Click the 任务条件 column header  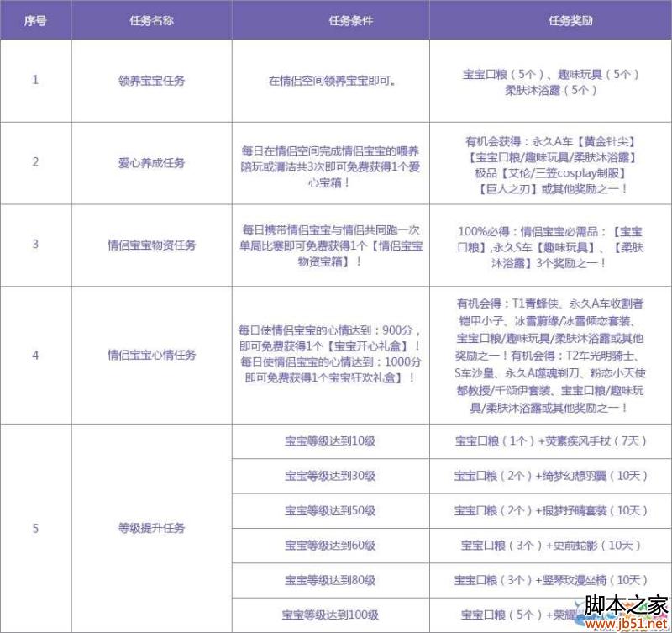330,20
